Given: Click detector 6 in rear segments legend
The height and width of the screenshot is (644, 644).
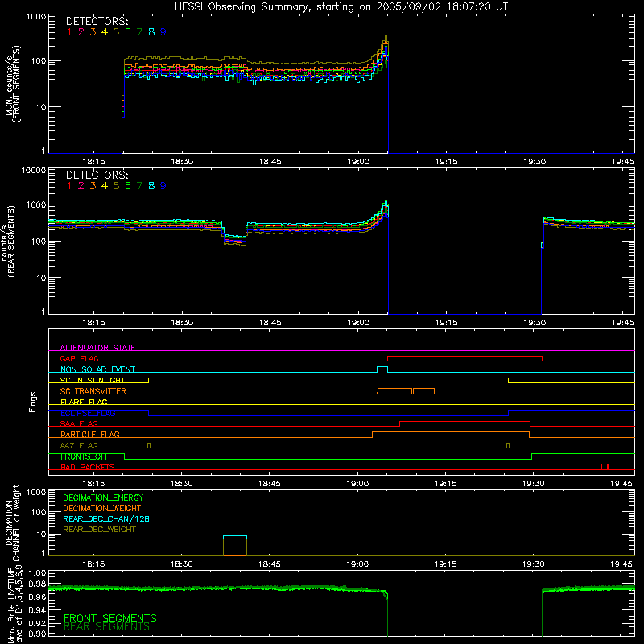Looking at the screenshot, I should point(128,186).
